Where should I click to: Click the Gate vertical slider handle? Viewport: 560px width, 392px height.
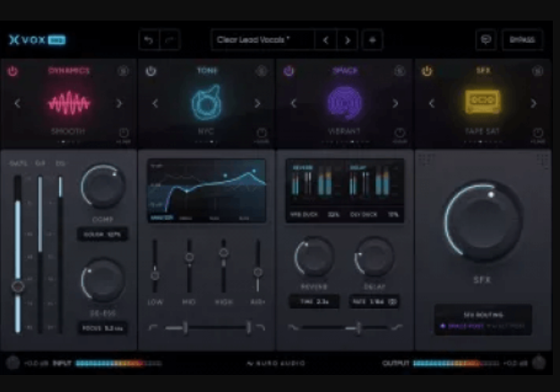pyautogui.click(x=17, y=286)
